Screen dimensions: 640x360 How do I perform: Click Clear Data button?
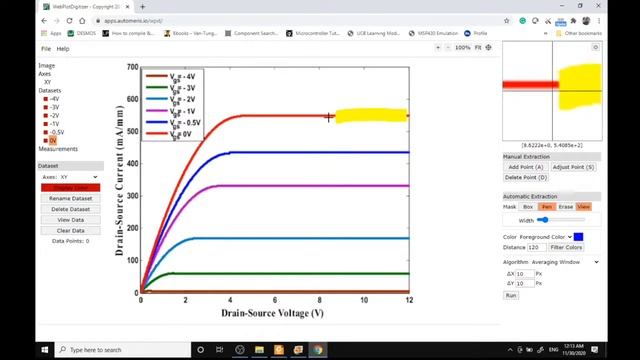[71, 231]
